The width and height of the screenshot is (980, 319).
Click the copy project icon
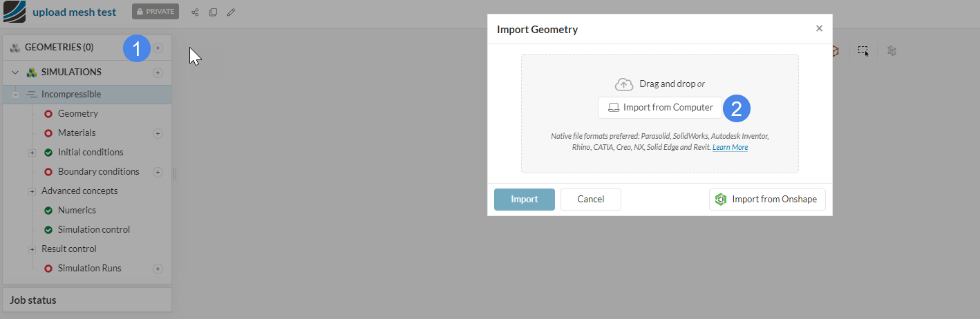pyautogui.click(x=213, y=12)
